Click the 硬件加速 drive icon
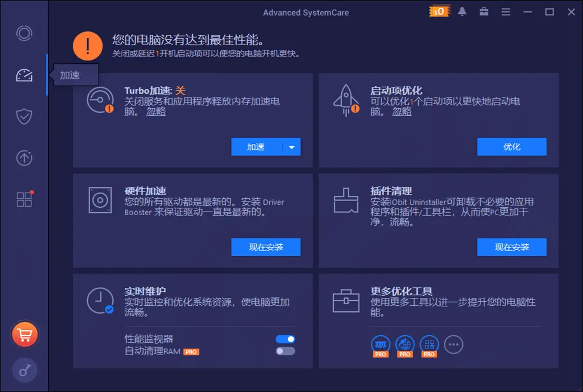Screen dimensions: 583x392 [x=100, y=200]
